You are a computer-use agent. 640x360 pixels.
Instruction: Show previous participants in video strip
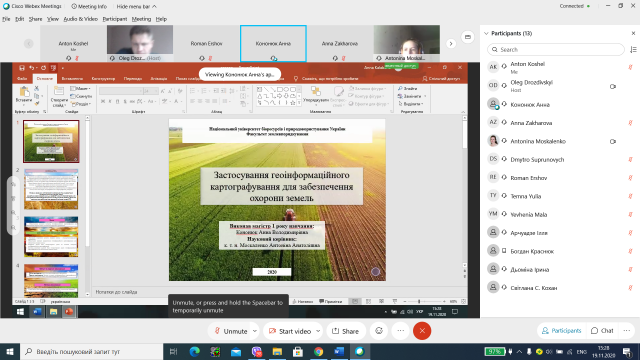click(29, 44)
